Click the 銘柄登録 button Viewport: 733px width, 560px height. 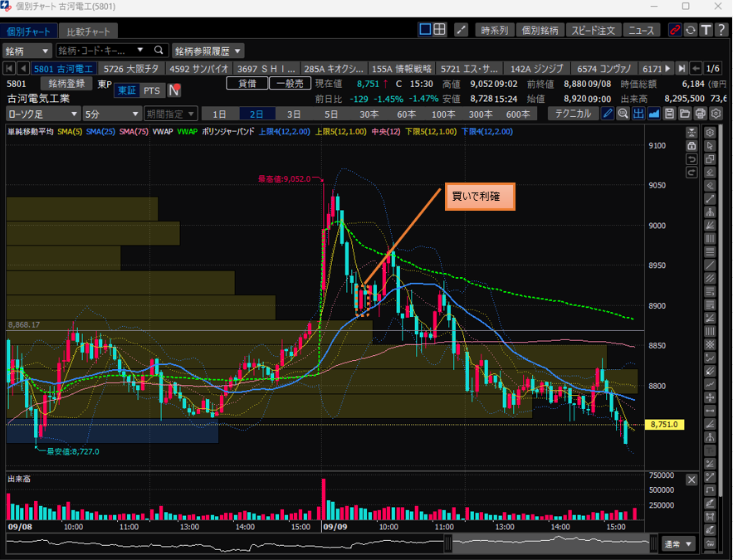[66, 83]
